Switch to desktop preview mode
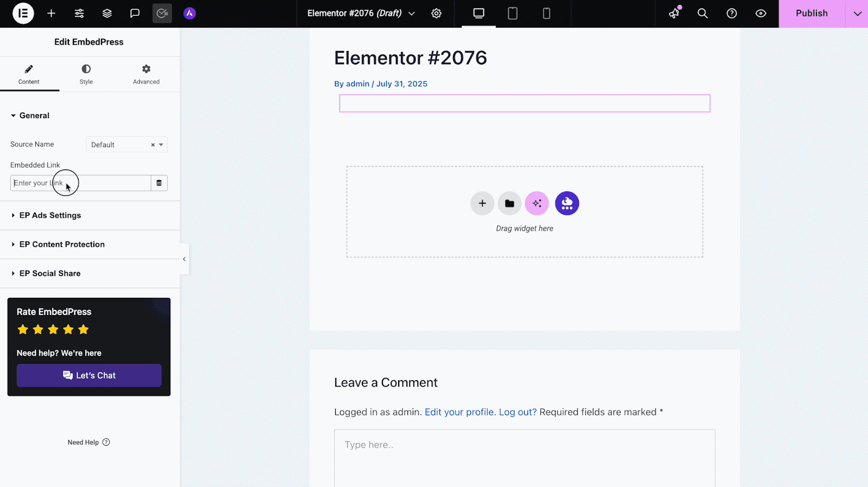The width and height of the screenshot is (868, 487). pyautogui.click(x=478, y=14)
